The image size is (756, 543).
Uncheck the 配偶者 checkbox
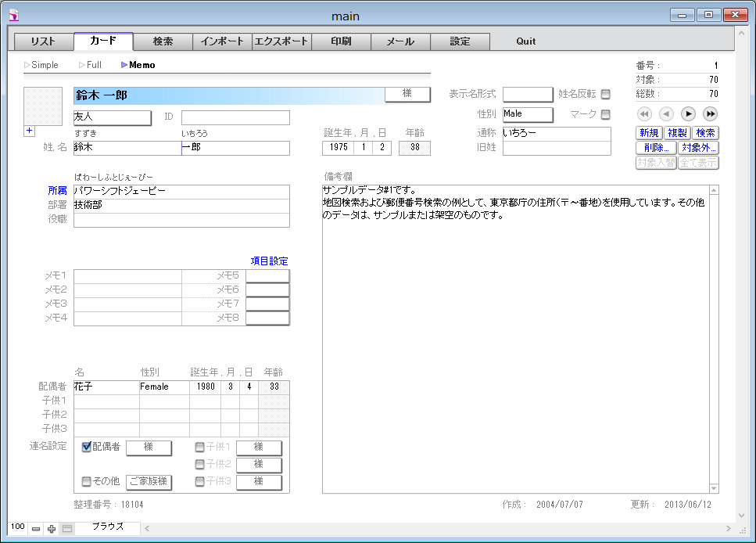pos(87,448)
